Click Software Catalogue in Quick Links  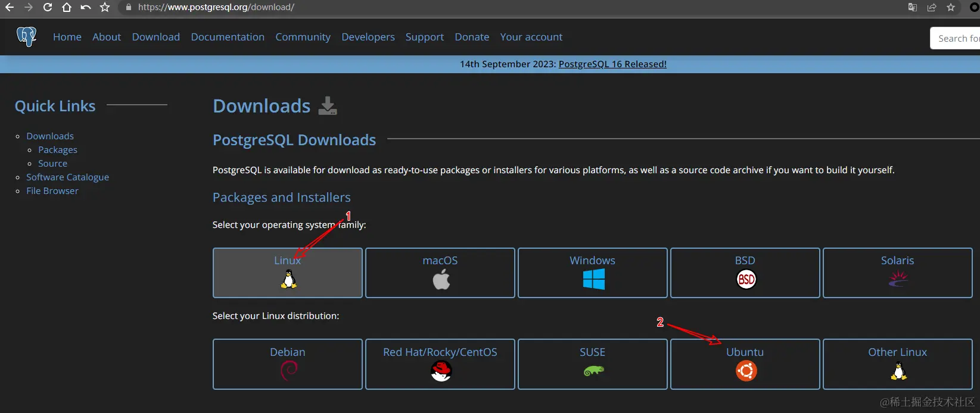pyautogui.click(x=67, y=177)
